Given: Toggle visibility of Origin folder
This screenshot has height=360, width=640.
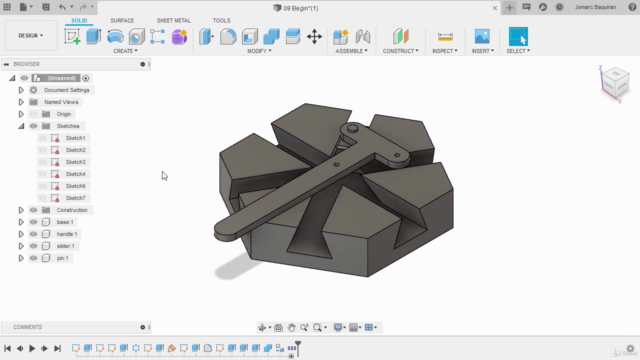Looking at the screenshot, I should tap(33, 114).
